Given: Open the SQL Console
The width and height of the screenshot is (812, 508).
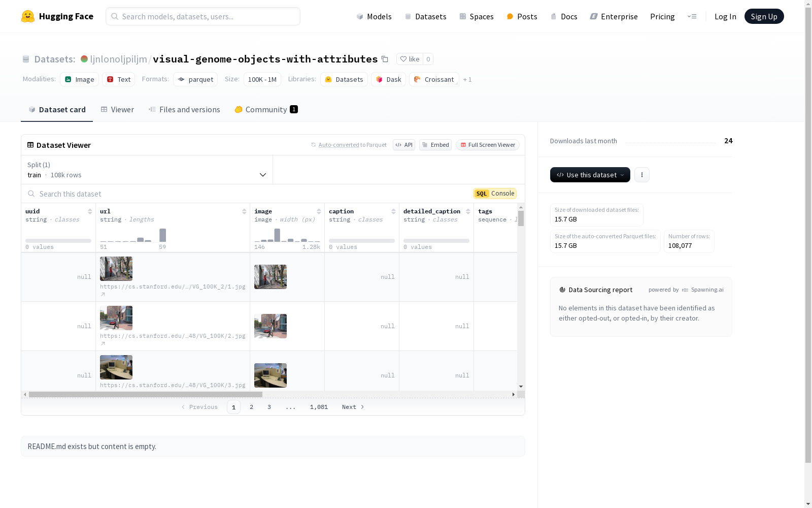Looking at the screenshot, I should pos(495,194).
